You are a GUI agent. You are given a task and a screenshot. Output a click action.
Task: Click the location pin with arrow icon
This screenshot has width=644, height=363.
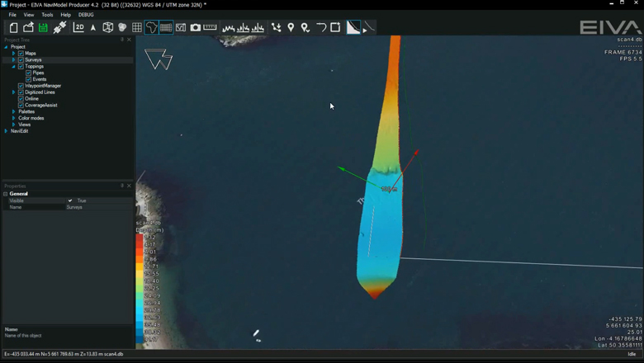pos(305,27)
